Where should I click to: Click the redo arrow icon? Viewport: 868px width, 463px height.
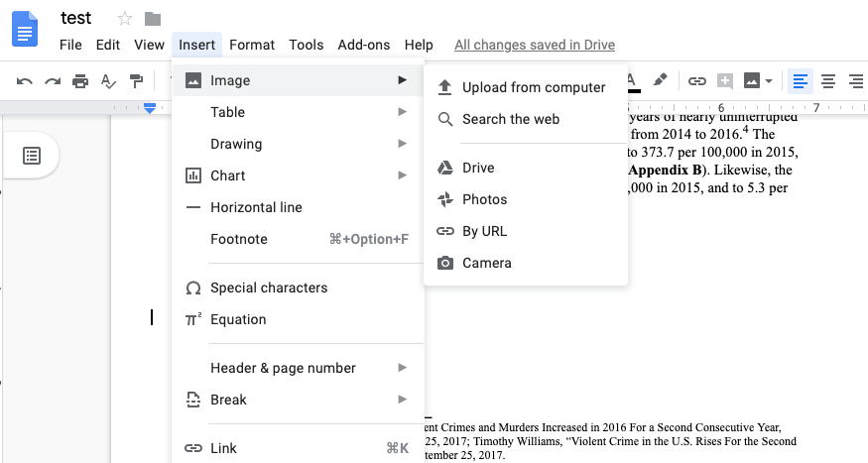pos(53,80)
